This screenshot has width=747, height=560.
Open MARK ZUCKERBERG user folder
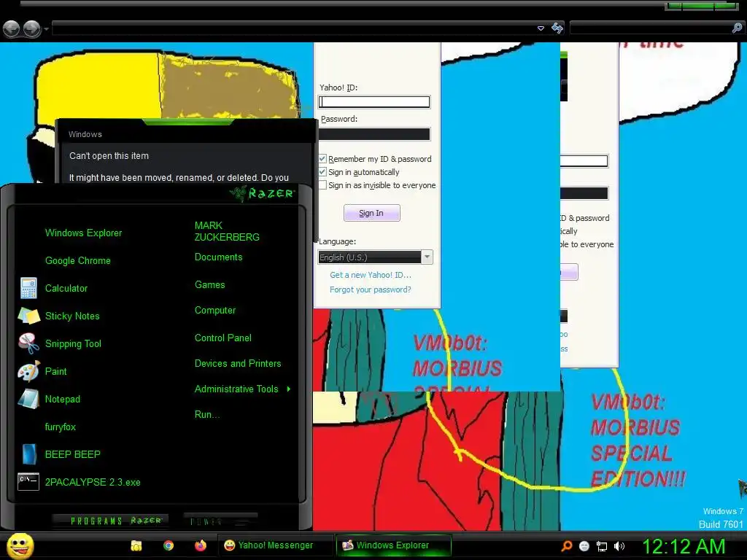point(227,231)
